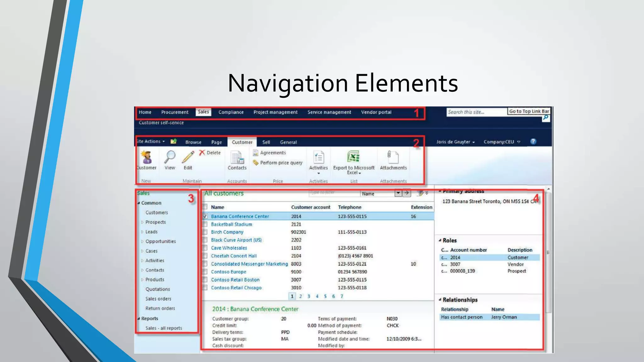Check the Contoso Retail Chicago checkbox

point(205,288)
